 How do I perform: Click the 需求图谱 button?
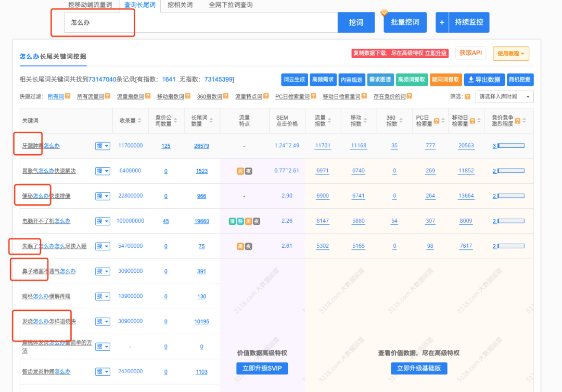tap(380, 80)
